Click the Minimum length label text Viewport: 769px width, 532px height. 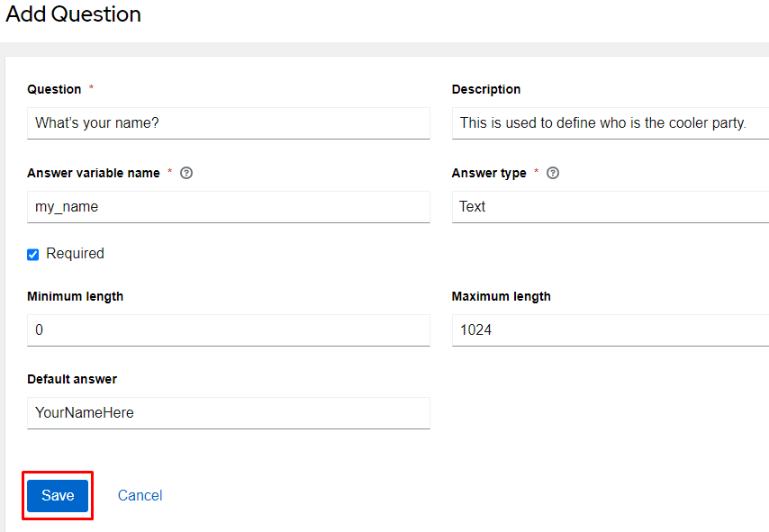point(76,296)
